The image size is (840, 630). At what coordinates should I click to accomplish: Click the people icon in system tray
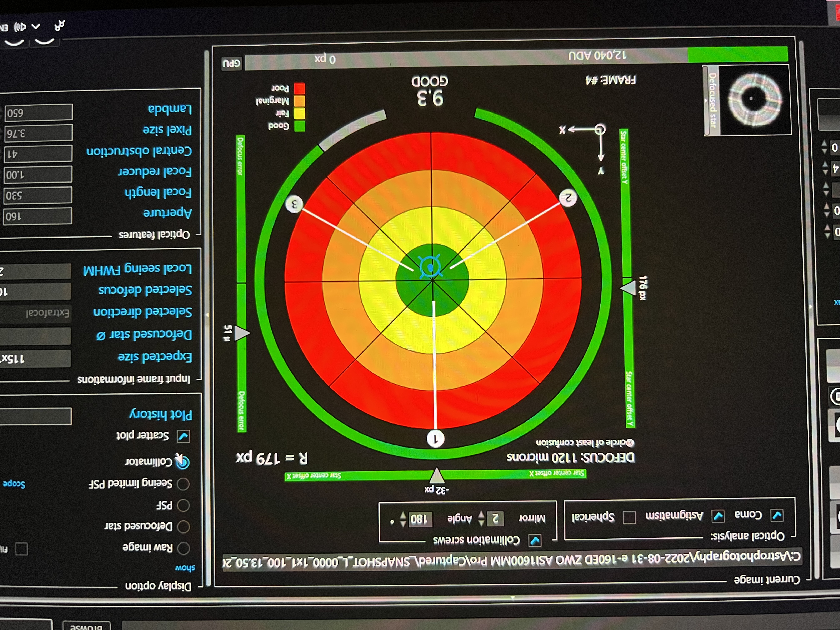click(x=60, y=25)
